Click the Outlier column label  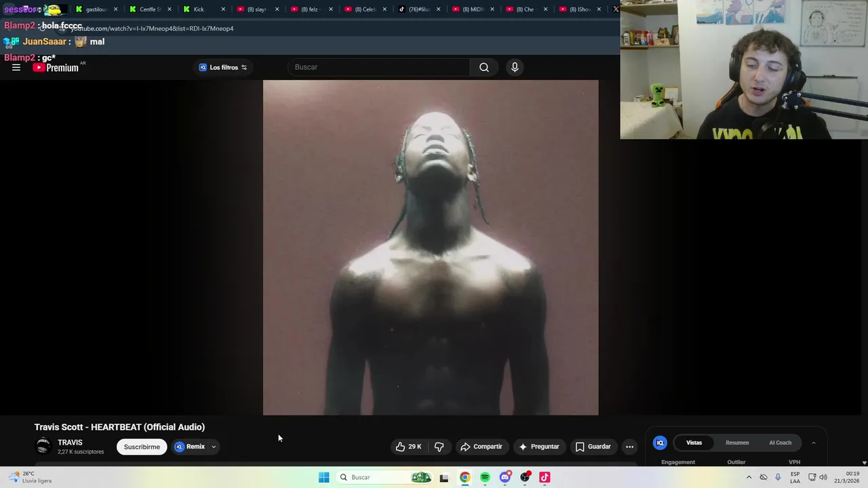(x=736, y=462)
